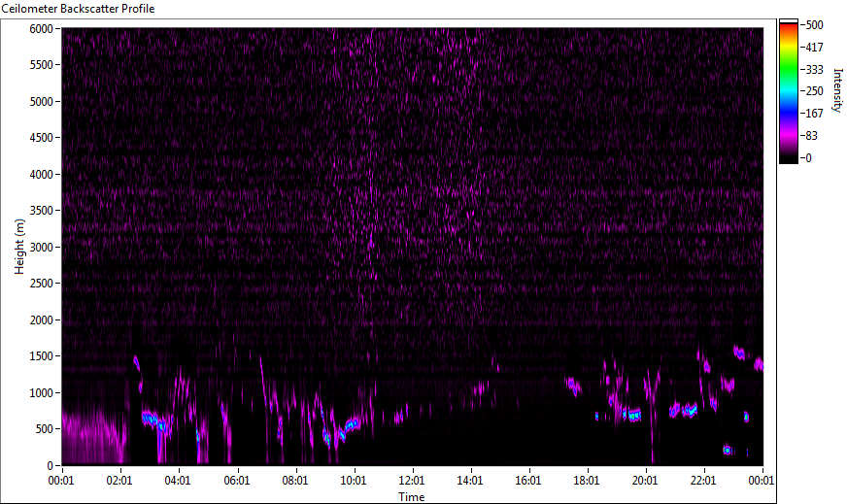Click the Time axis label
This screenshot has height=504, width=847.
click(412, 497)
